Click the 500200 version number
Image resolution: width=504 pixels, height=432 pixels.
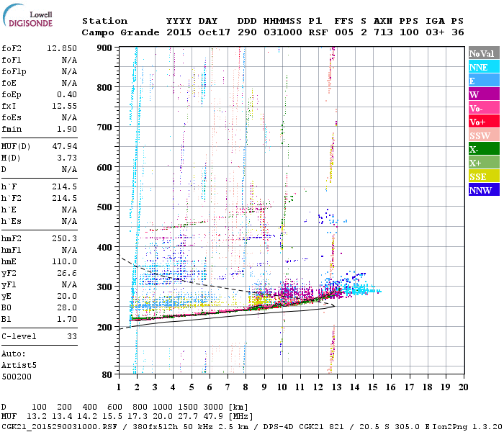(17, 377)
